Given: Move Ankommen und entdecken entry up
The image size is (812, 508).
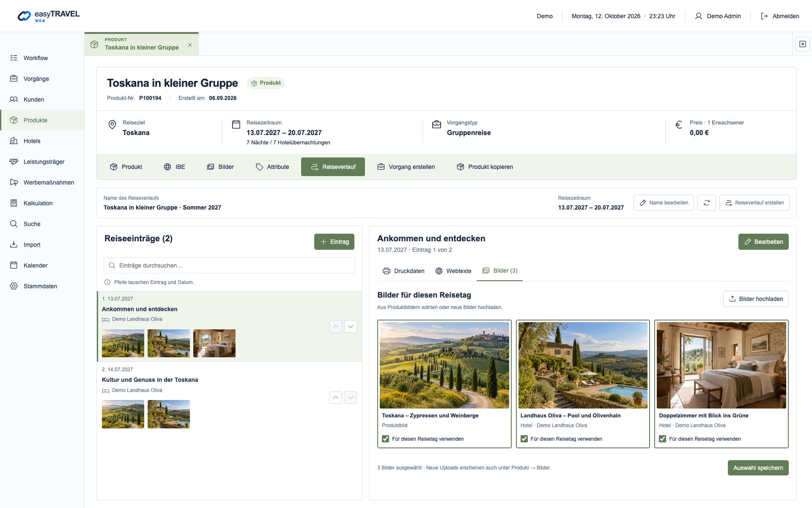Looking at the screenshot, I should click(336, 326).
